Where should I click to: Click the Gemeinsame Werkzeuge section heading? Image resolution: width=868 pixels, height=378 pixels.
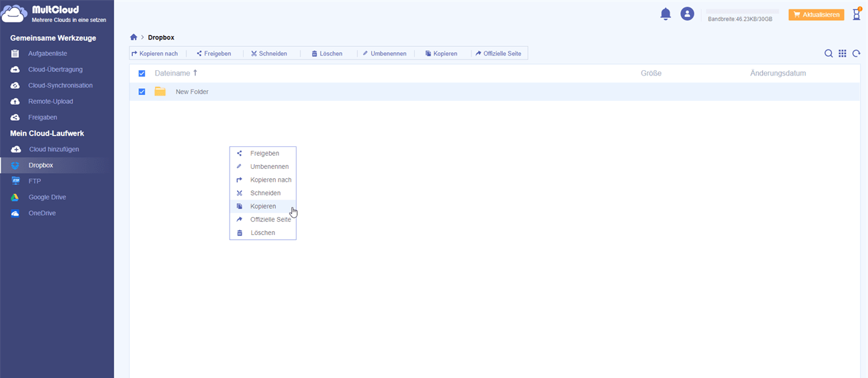coord(52,38)
